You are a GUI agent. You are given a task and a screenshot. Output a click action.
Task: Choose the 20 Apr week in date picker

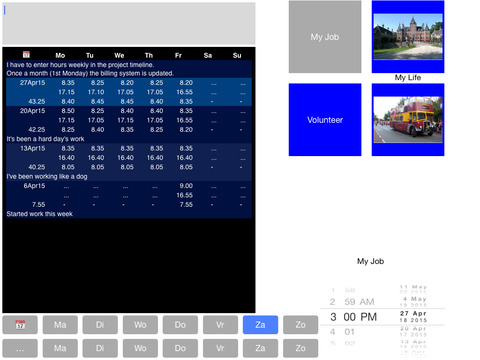point(413,331)
